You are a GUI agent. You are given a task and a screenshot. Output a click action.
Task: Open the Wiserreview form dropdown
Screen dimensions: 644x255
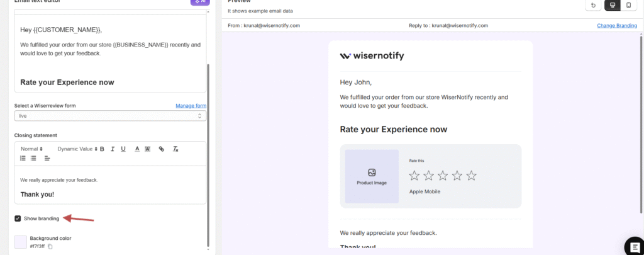pyautogui.click(x=110, y=116)
